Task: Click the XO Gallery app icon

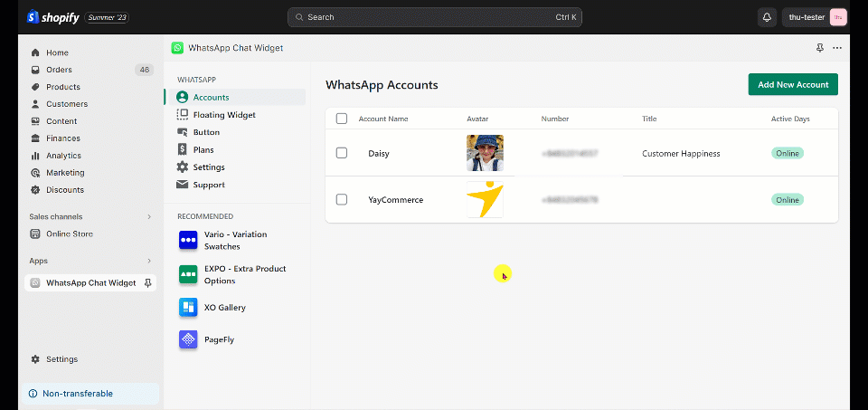Action: 188,308
